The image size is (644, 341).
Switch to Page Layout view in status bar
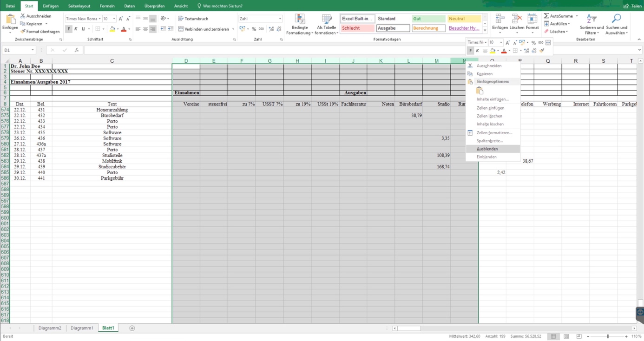(566, 336)
